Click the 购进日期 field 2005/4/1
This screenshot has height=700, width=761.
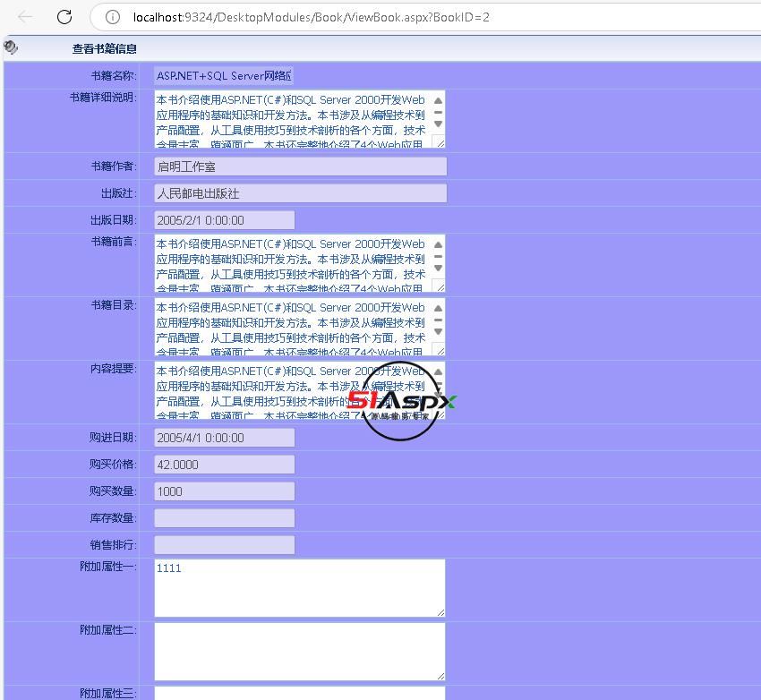pyautogui.click(x=224, y=438)
